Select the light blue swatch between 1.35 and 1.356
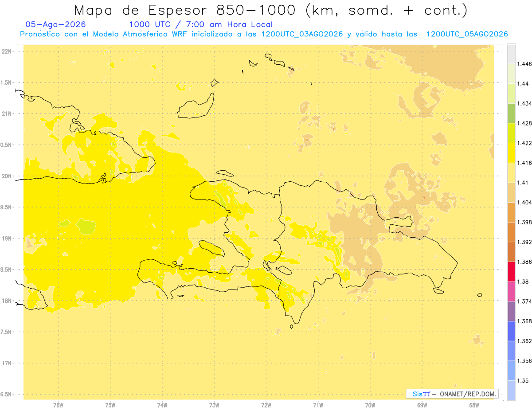532x411 pixels. pyautogui.click(x=511, y=371)
